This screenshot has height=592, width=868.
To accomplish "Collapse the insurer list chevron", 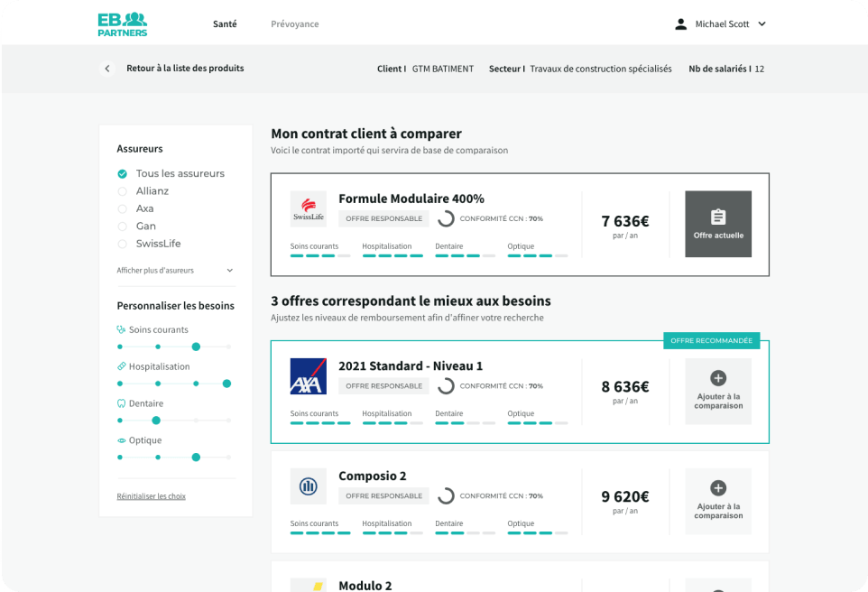I will pyautogui.click(x=229, y=271).
